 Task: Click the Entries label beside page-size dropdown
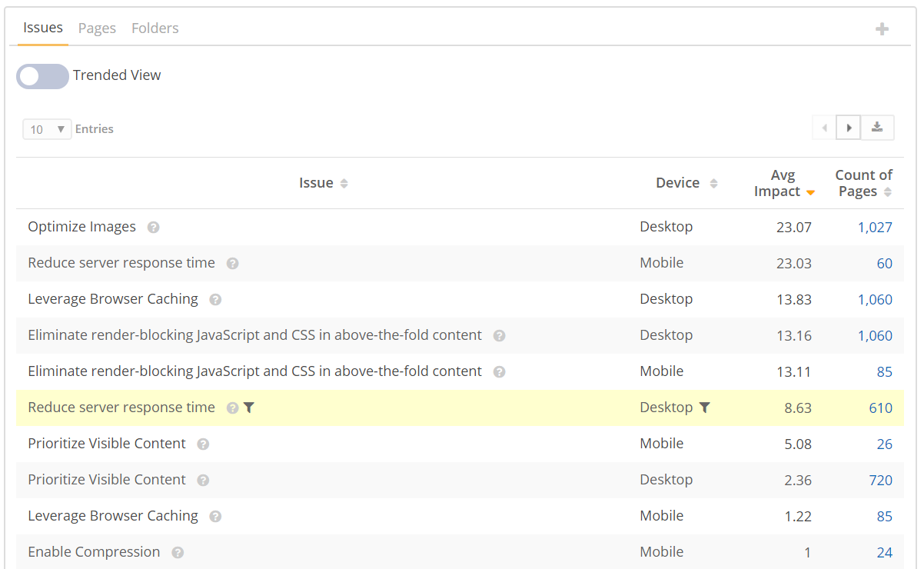95,129
